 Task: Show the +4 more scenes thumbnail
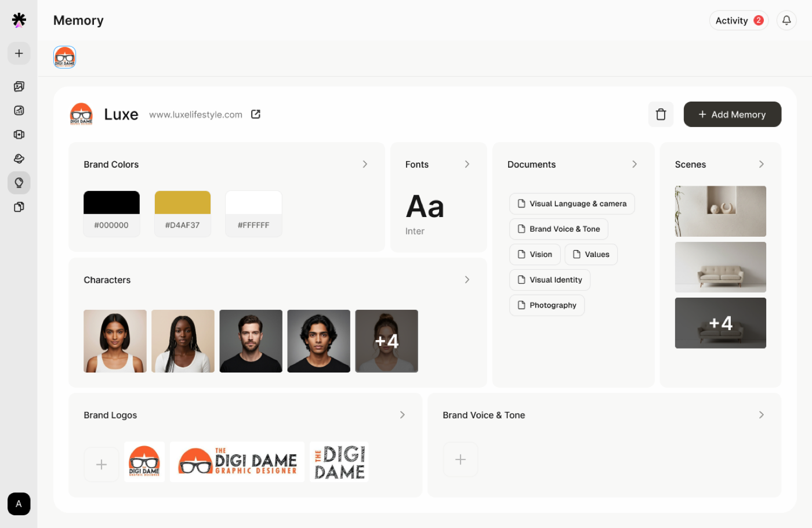tap(720, 323)
